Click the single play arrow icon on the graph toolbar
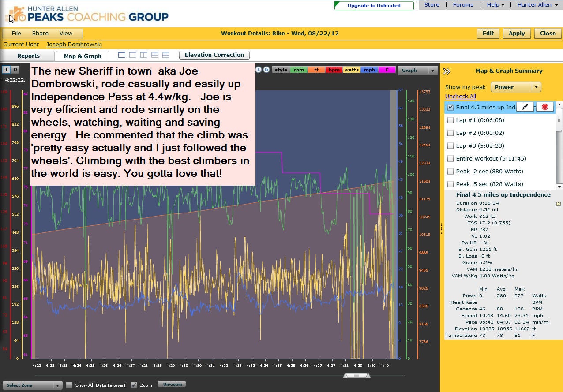Screen dimensions: 563x392 [x=259, y=70]
